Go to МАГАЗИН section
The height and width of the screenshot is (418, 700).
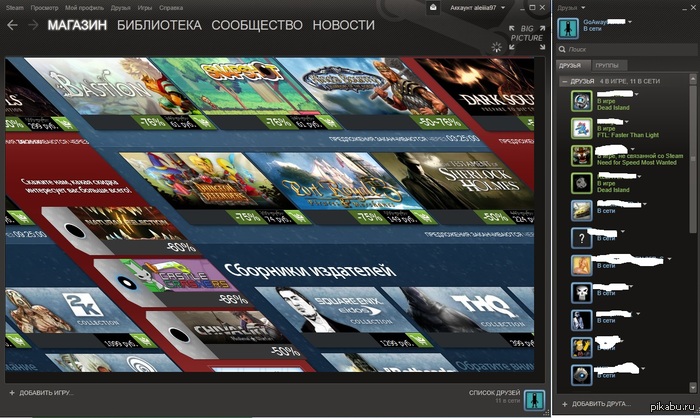pos(77,25)
